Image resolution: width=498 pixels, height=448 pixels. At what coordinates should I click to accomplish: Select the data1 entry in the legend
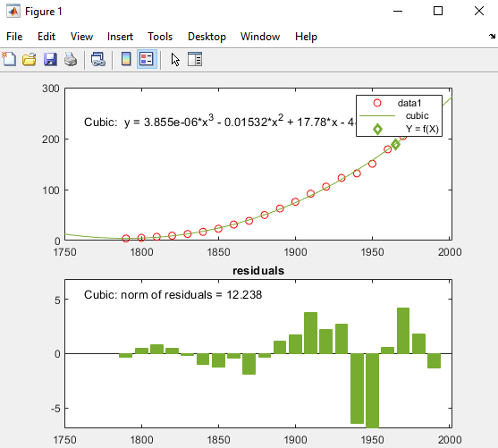coord(409,103)
